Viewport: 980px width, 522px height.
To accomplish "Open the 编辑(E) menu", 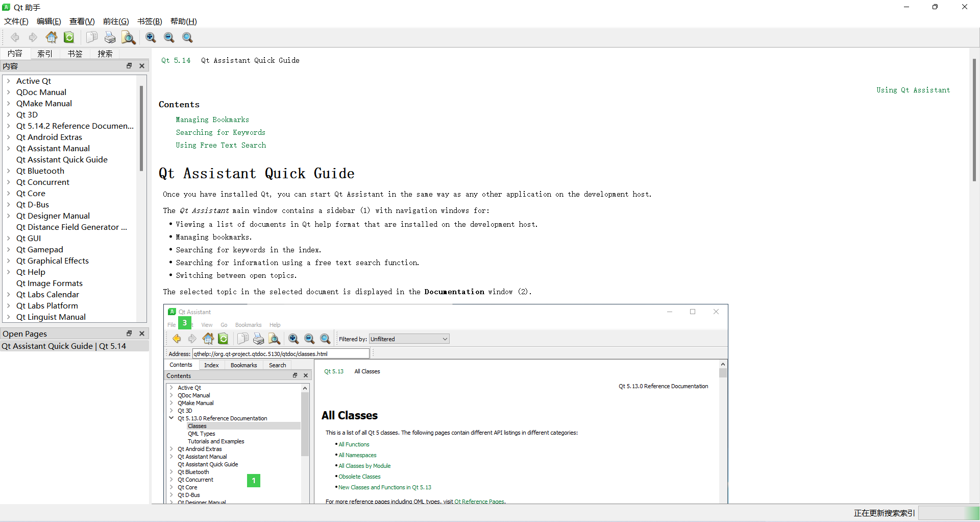I will (x=49, y=21).
